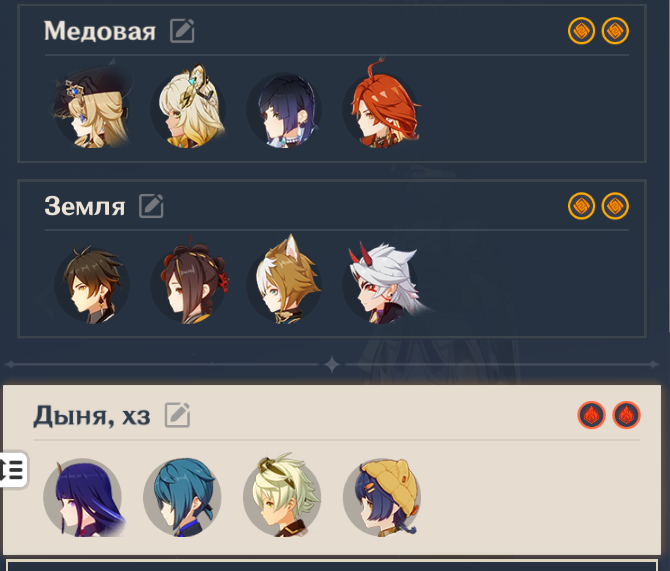Select the blonde character with the gold headpiece
The image size is (670, 571).
[x=189, y=107]
